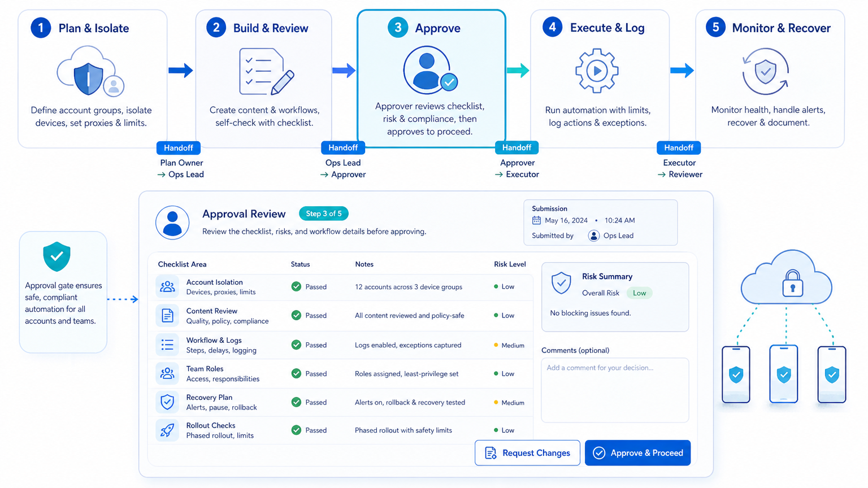Select the Recovery Plan shield icon

[x=167, y=402]
